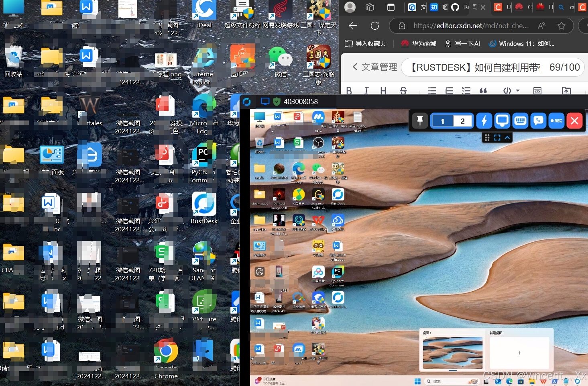
Task: Add page to favorites with star icon
Action: (562, 26)
